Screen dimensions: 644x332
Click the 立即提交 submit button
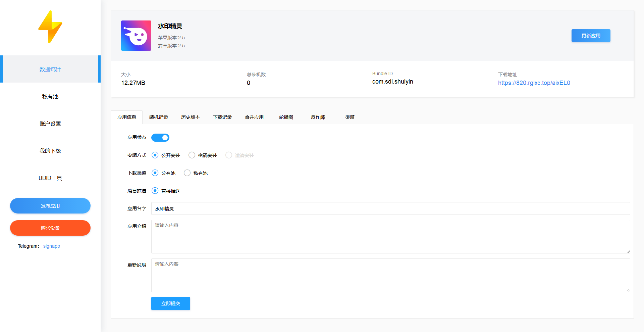pyautogui.click(x=171, y=303)
